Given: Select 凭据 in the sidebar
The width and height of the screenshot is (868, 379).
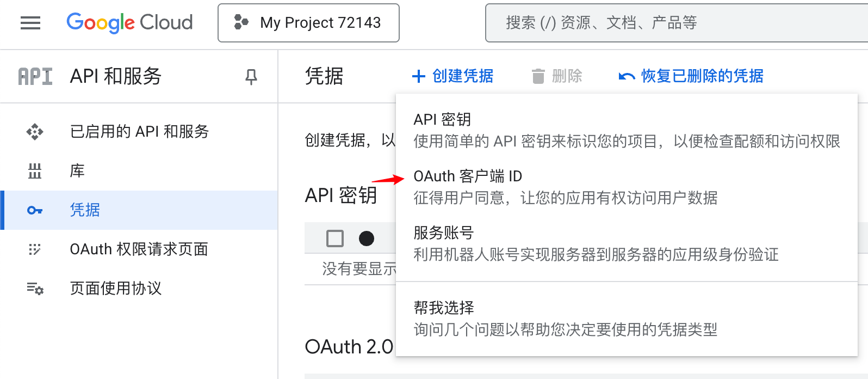Looking at the screenshot, I should pyautogui.click(x=139, y=210).
